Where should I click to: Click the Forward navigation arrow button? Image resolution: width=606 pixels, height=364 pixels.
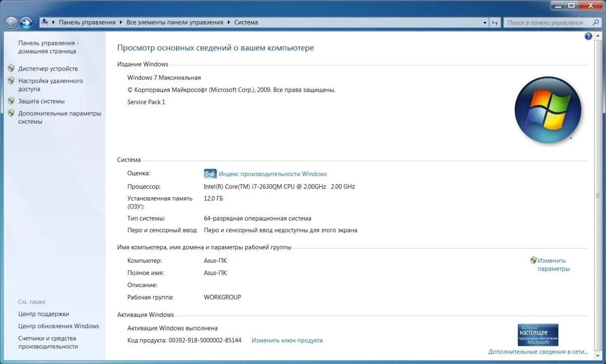[26, 22]
